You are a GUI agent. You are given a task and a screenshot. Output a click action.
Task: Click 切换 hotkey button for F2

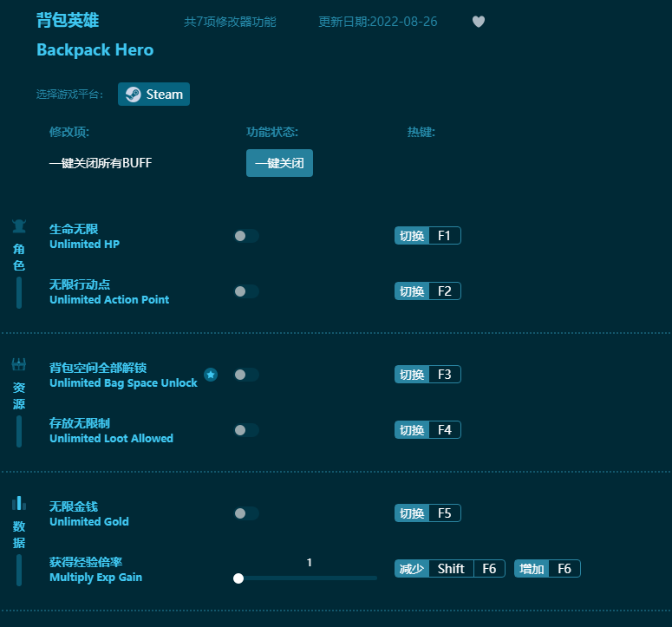coord(411,291)
